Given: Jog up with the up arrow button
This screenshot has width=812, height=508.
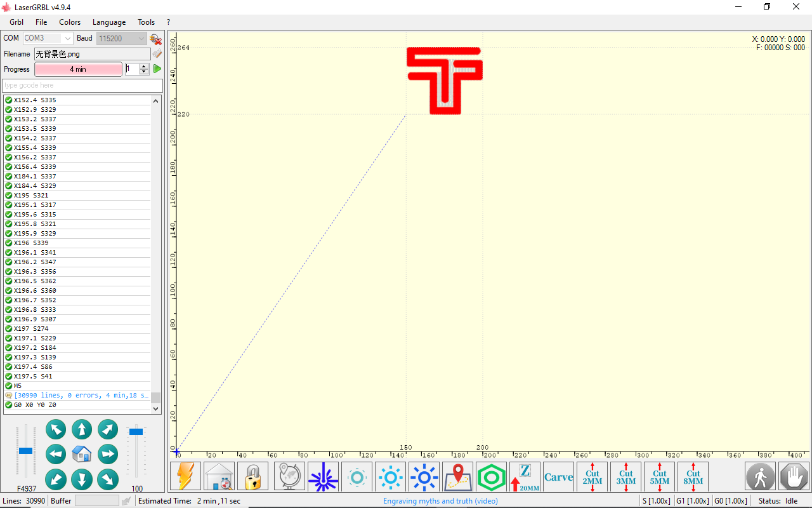Looking at the screenshot, I should (82, 430).
